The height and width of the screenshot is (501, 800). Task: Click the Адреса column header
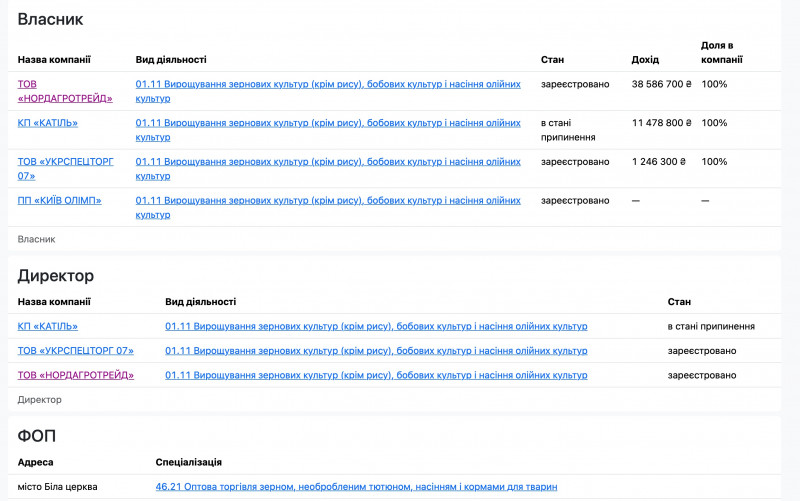35,462
